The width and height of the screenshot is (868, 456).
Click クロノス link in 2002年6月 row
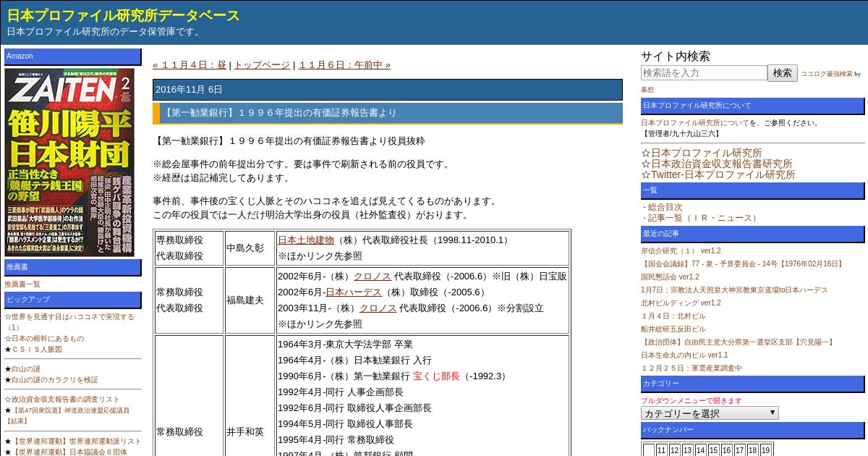pyautogui.click(x=373, y=276)
